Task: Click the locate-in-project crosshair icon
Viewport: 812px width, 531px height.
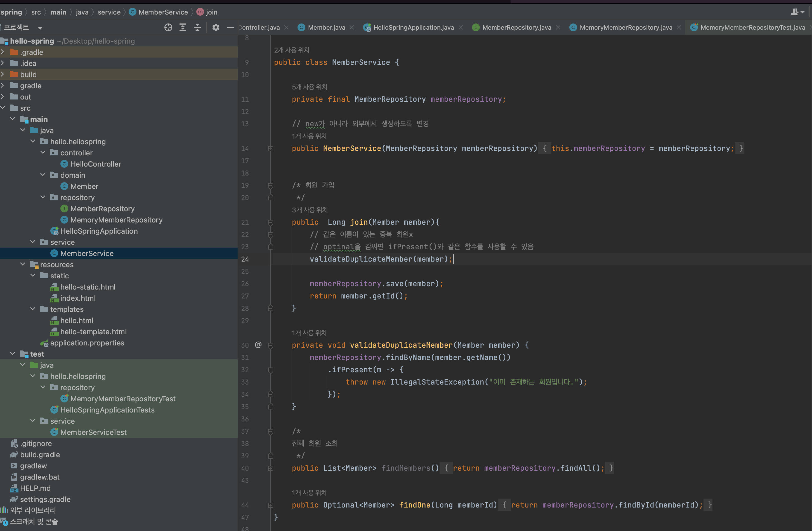Action: point(168,28)
